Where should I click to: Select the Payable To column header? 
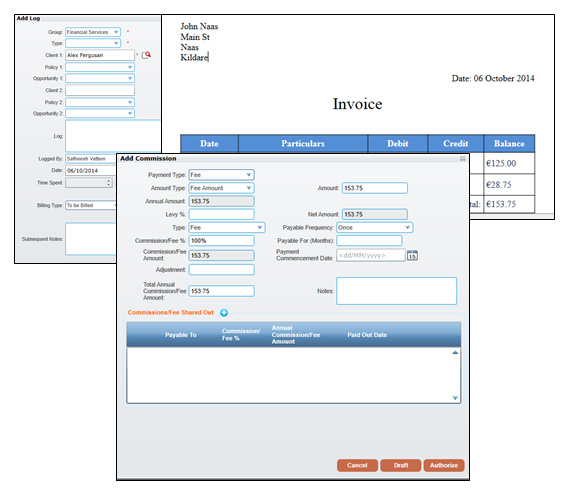(x=181, y=335)
